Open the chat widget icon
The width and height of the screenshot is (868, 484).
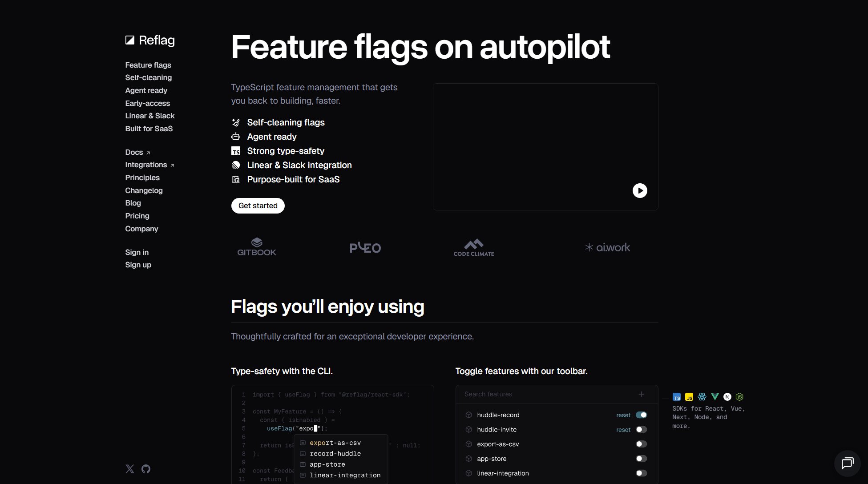pos(847,464)
